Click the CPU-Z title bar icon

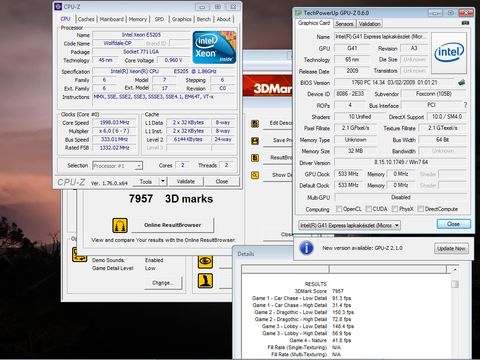58,6
